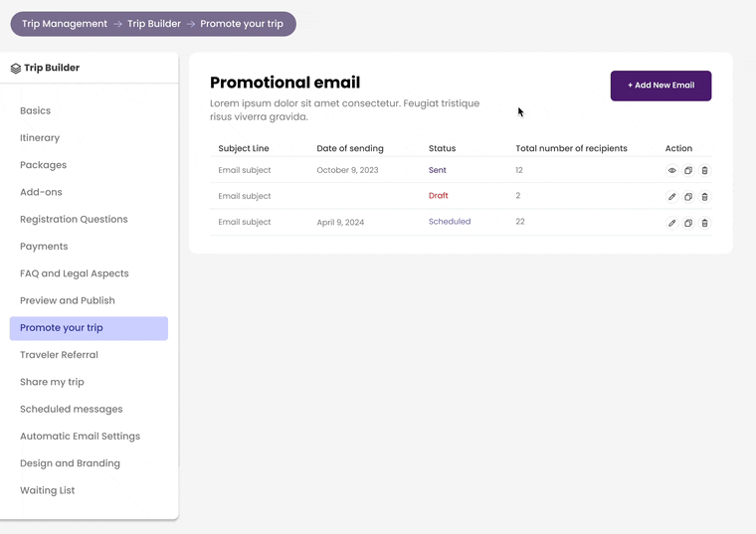
Task: Select Promote your trip sidebar item
Action: [89, 328]
